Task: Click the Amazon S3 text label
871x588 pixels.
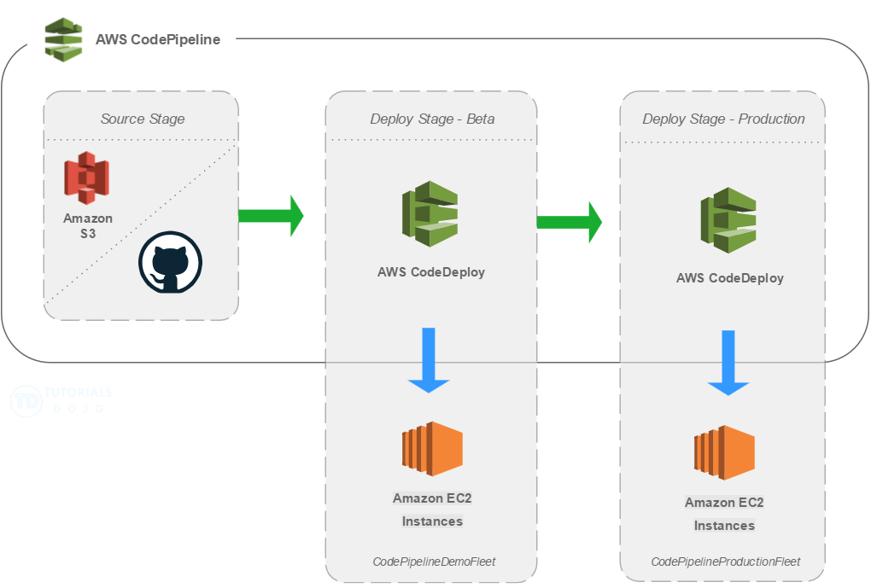Action: point(88,226)
